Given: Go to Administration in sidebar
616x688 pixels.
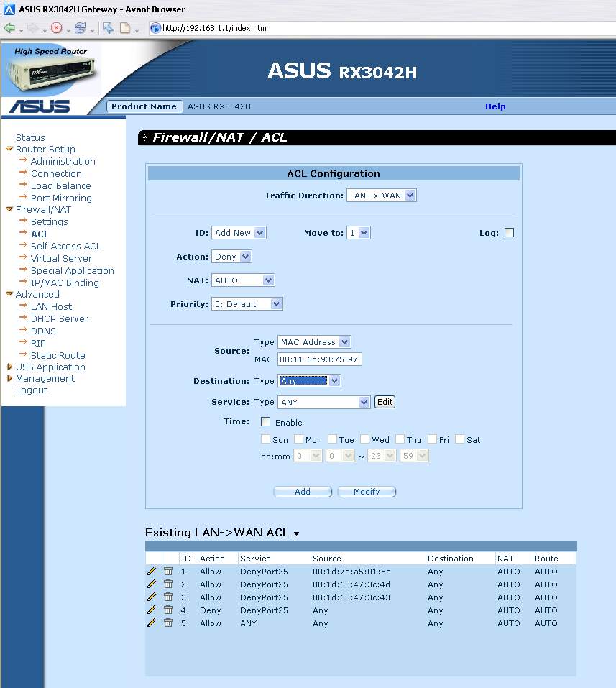Looking at the screenshot, I should pos(63,161).
